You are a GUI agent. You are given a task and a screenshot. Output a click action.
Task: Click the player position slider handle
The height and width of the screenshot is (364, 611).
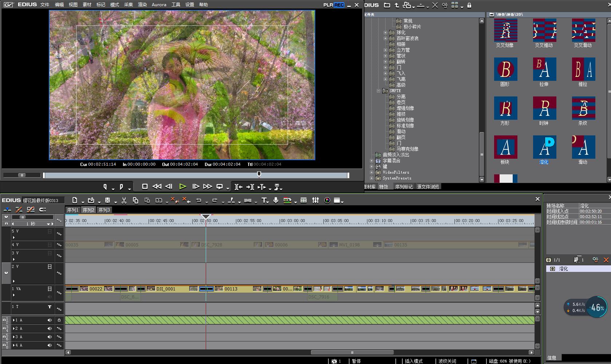[259, 174]
